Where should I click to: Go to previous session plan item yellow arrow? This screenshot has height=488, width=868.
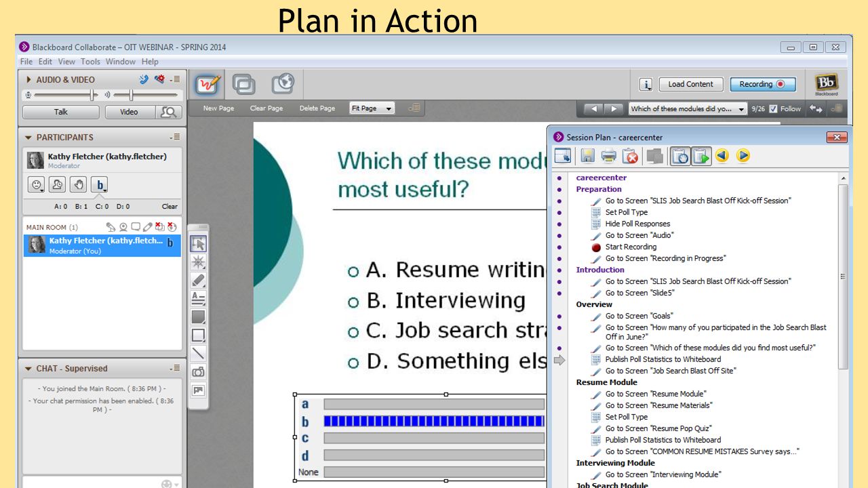[722, 156]
